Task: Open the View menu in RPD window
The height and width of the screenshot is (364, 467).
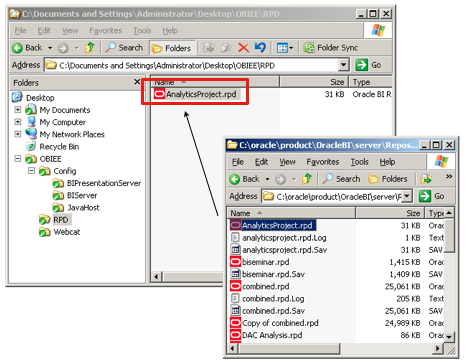Action: [70, 31]
